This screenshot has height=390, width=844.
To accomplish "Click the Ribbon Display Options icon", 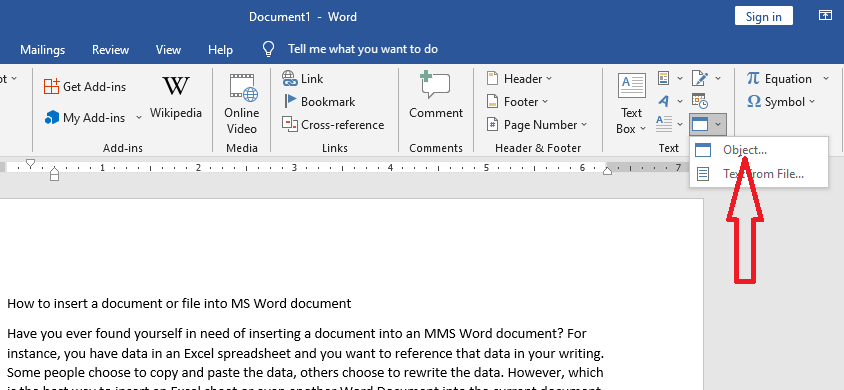I will tap(825, 15).
